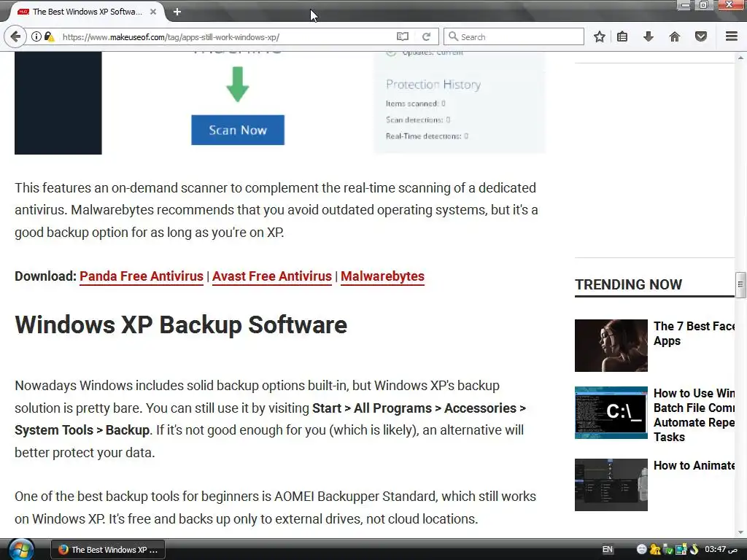Click the Pocket save icon

701,36
